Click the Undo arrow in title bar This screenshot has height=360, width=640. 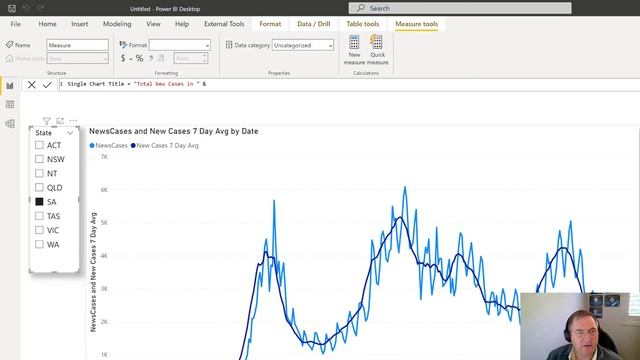pyautogui.click(x=26, y=8)
